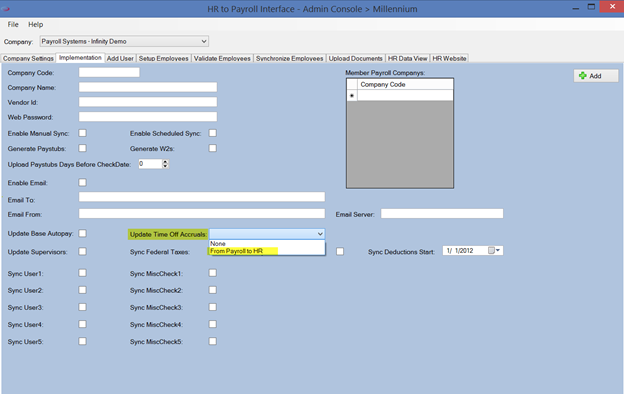Open the Synchronize Employees tab
The width and height of the screenshot is (624, 394).
pos(289,59)
